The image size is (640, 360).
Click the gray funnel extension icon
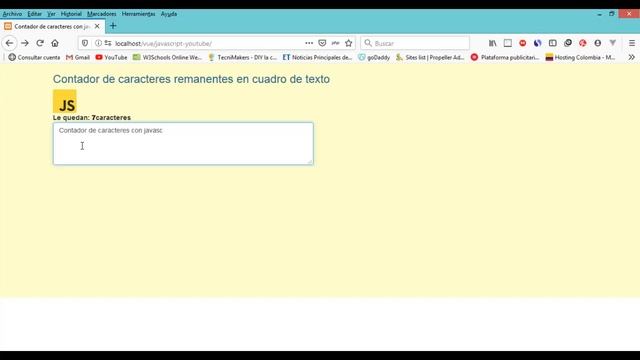pos(613,43)
